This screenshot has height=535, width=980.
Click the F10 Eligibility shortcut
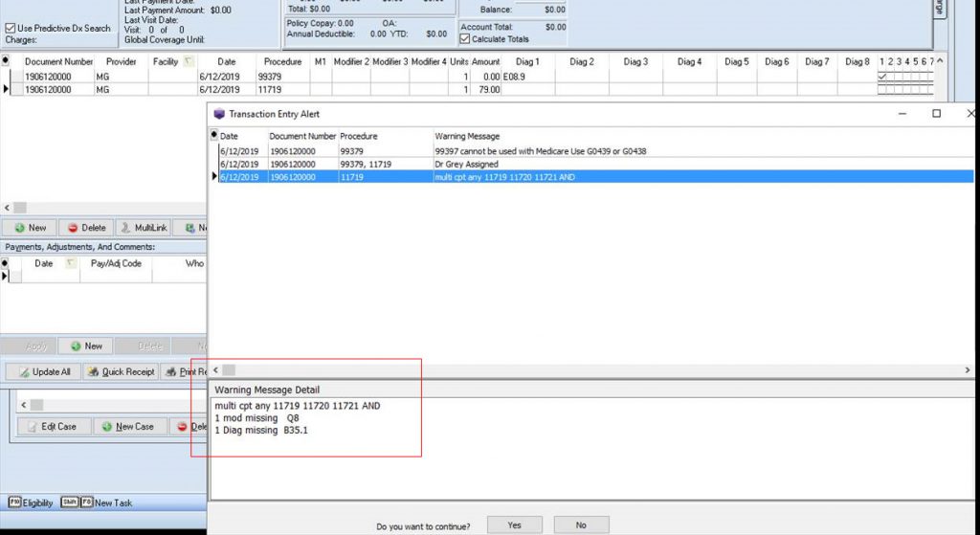[x=30, y=502]
